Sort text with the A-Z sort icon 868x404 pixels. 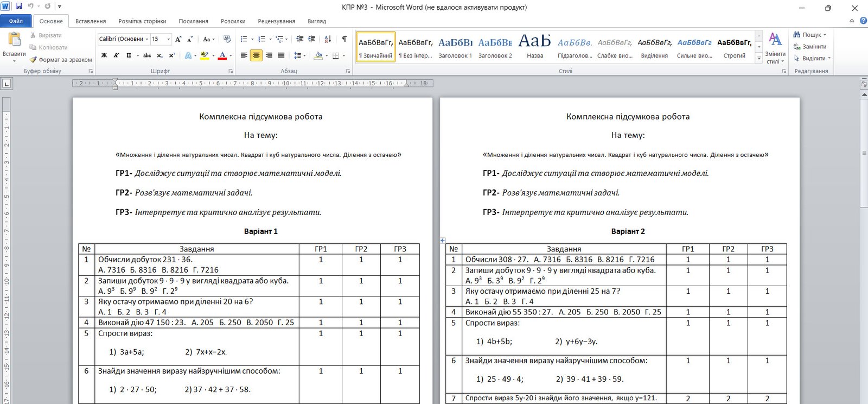tap(328, 39)
